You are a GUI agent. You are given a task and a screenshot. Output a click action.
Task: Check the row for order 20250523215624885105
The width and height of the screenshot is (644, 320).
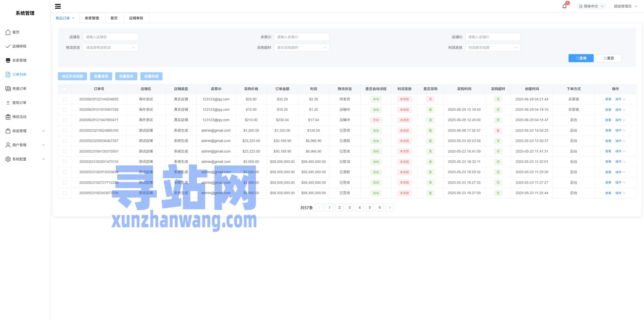click(x=65, y=130)
